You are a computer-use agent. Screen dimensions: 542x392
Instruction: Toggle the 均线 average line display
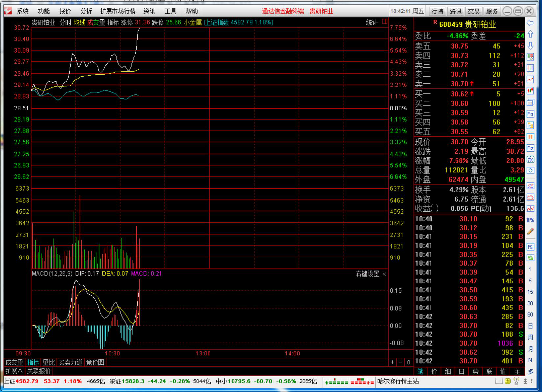point(79,22)
